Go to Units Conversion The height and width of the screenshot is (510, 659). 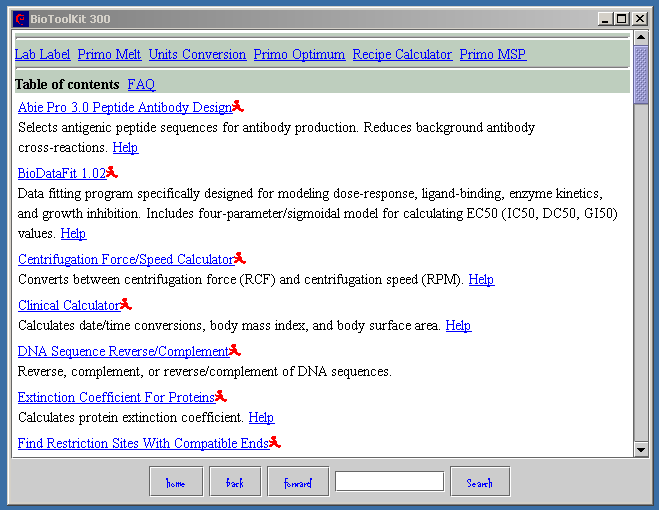(x=197, y=54)
